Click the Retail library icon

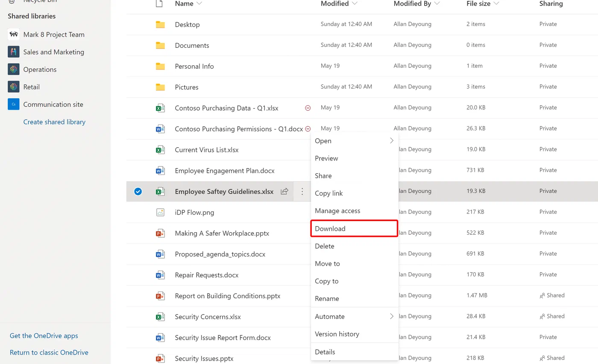[14, 87]
